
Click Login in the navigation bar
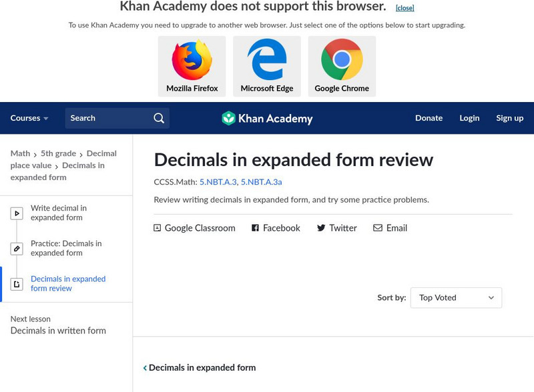tap(469, 118)
